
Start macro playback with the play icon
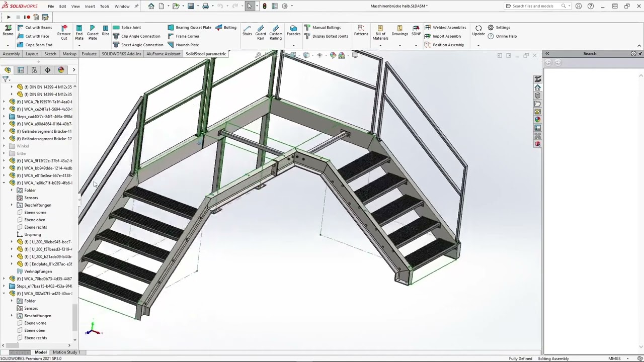[x=9, y=17]
